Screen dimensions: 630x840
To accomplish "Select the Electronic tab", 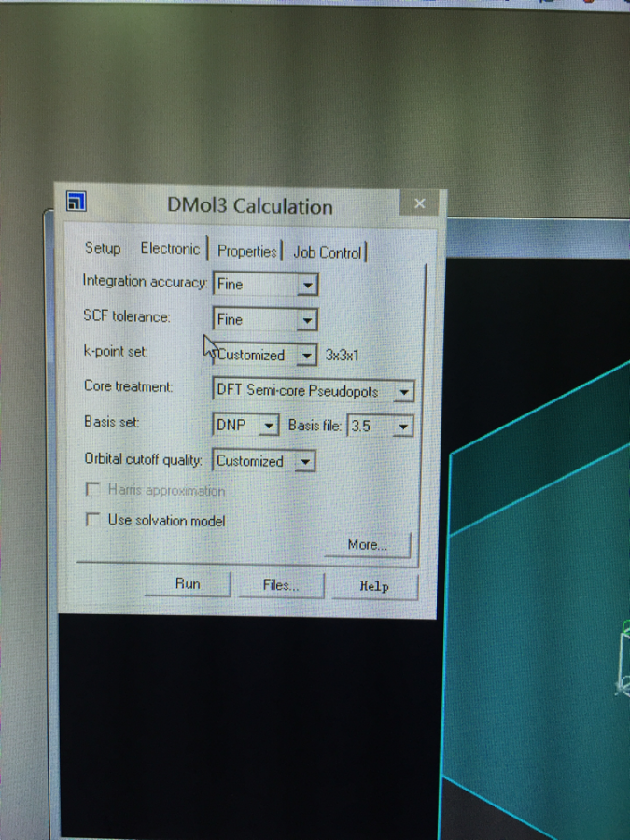I will pyautogui.click(x=170, y=248).
